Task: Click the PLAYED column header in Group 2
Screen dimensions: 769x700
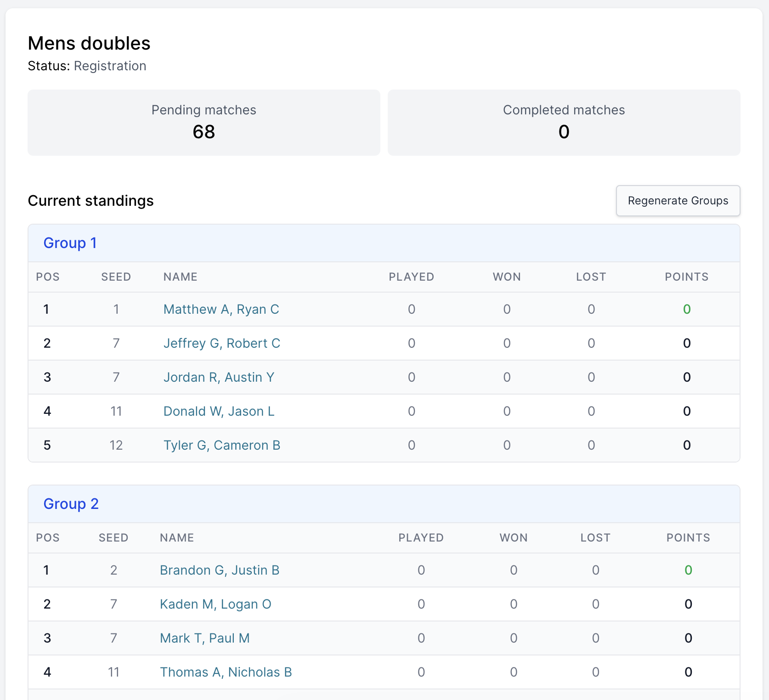Action: point(421,538)
